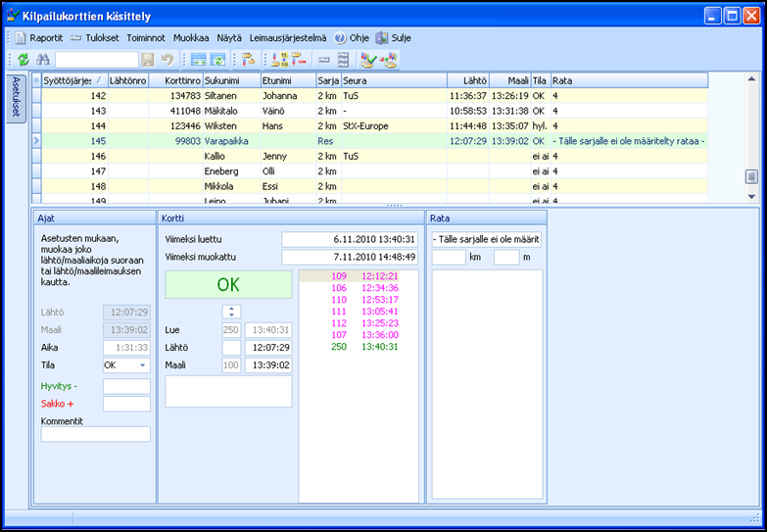Click the Rata column header

coord(630,80)
